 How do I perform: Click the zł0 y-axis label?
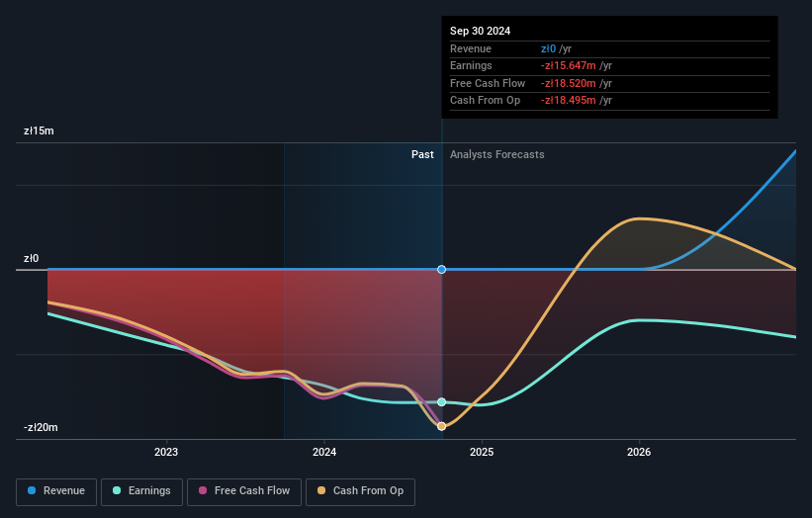click(x=31, y=258)
